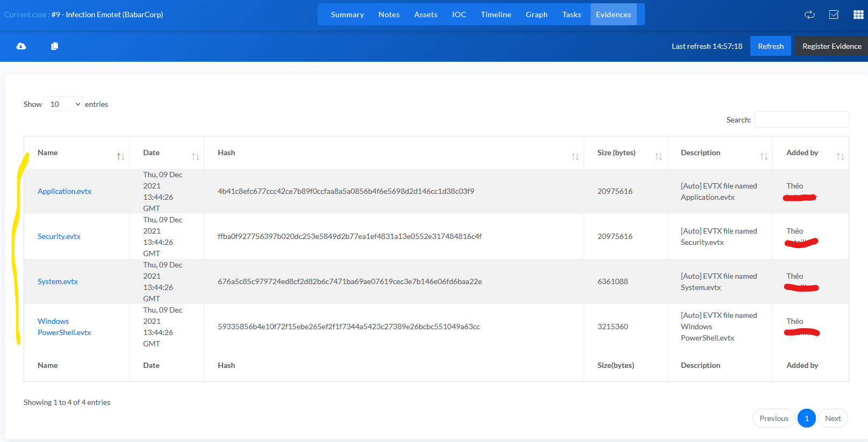The width and height of the screenshot is (868, 442).
Task: Sort by Description column arrows
Action: [x=763, y=156]
